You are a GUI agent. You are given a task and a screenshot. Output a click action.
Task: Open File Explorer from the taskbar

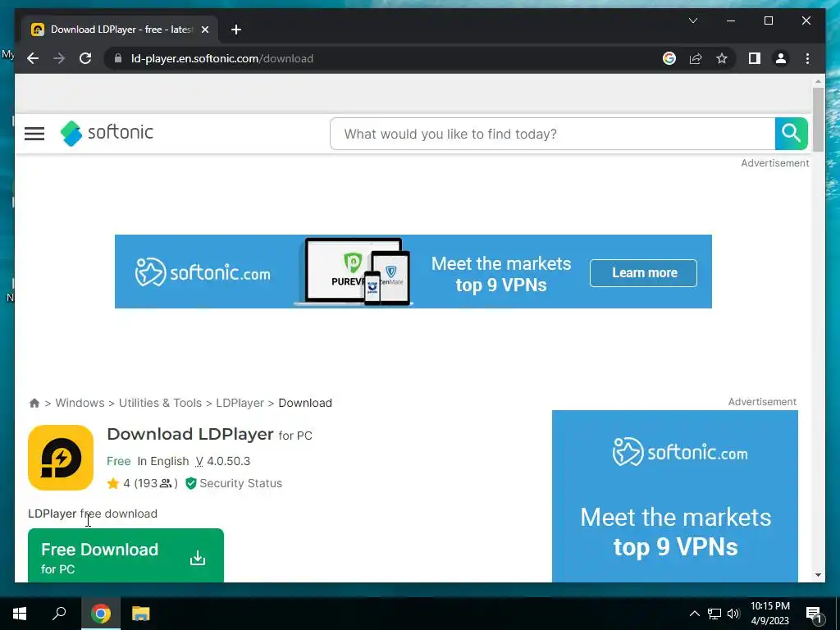(140, 614)
